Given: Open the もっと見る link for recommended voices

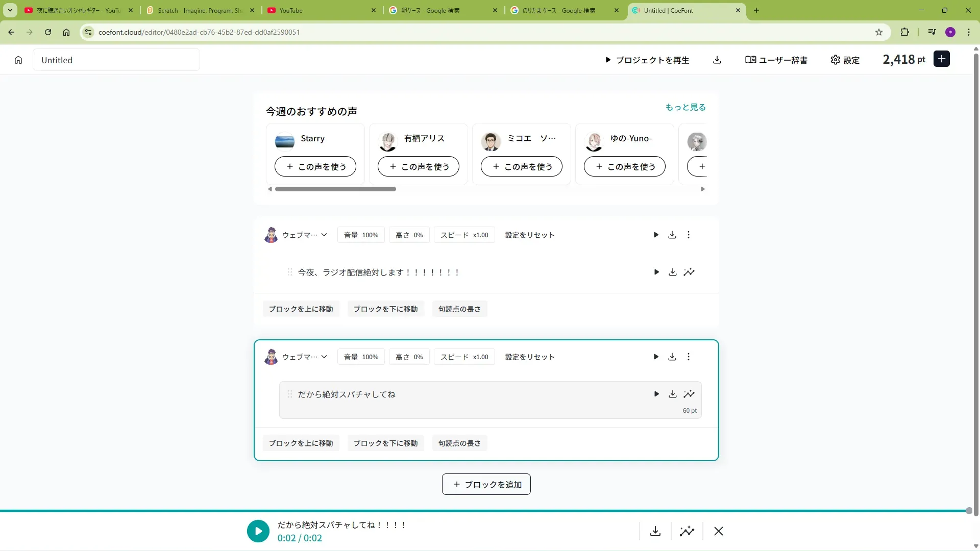Looking at the screenshot, I should pyautogui.click(x=685, y=107).
